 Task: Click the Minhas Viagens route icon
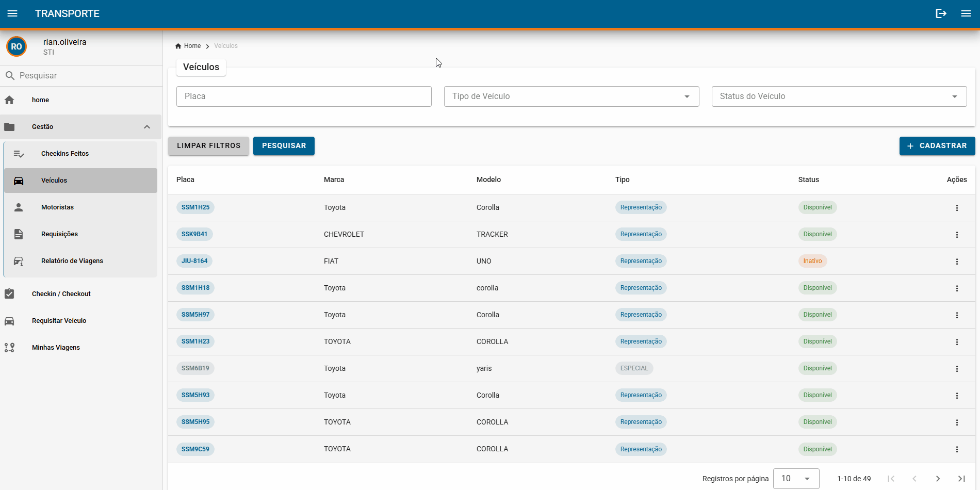[x=9, y=348]
